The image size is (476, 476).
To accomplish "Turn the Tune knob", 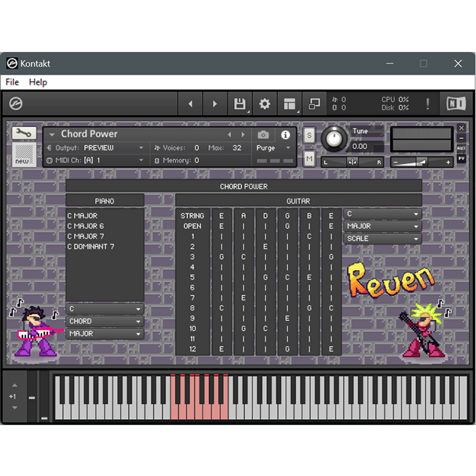I will [334, 139].
